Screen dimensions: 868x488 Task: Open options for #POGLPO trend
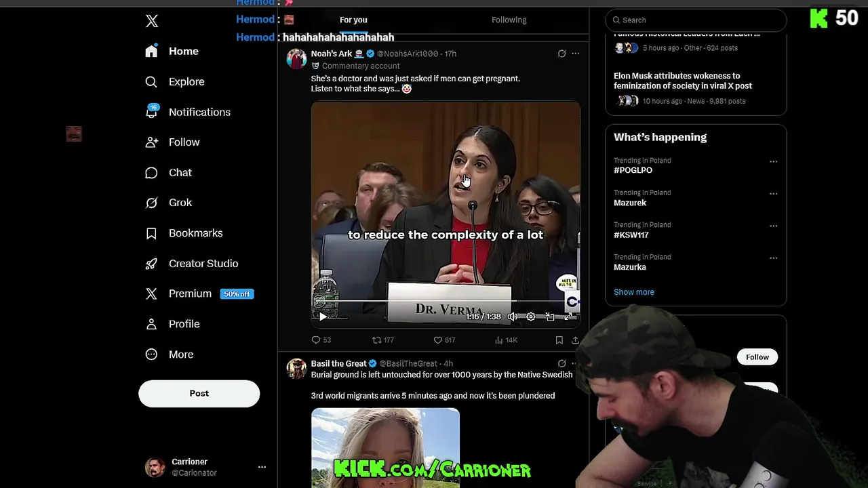pos(773,161)
